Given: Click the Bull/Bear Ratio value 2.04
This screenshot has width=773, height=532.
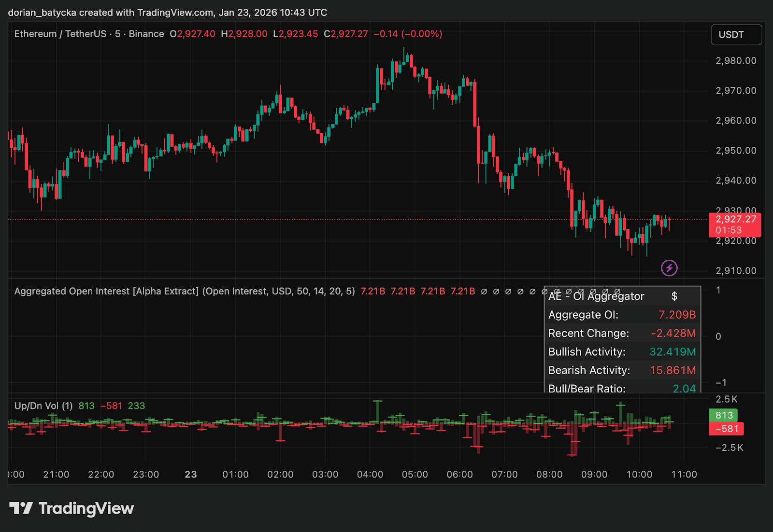Looking at the screenshot, I should click(684, 388).
